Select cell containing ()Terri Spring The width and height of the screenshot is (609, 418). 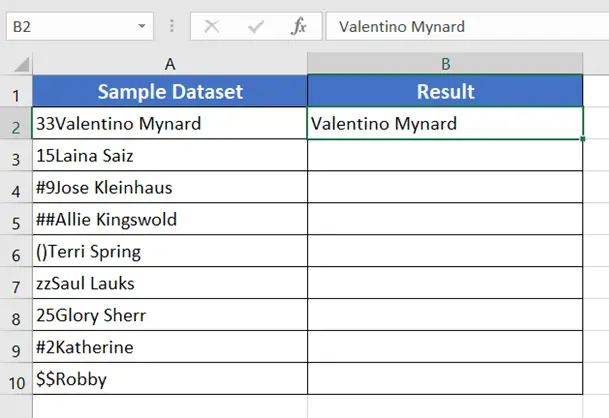click(170, 251)
